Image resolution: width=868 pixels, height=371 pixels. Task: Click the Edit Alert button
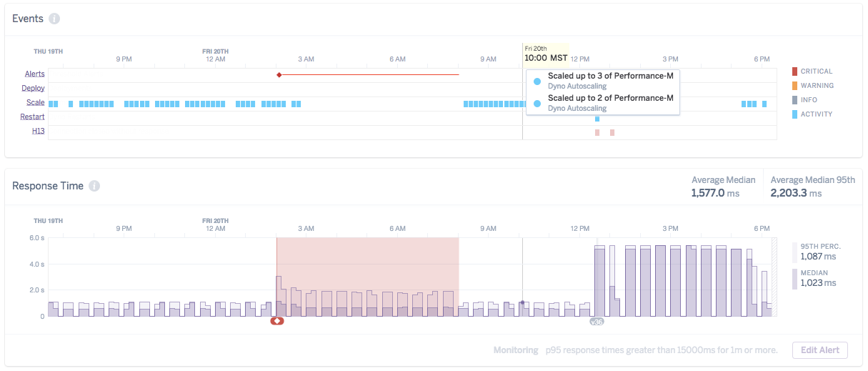pyautogui.click(x=820, y=350)
